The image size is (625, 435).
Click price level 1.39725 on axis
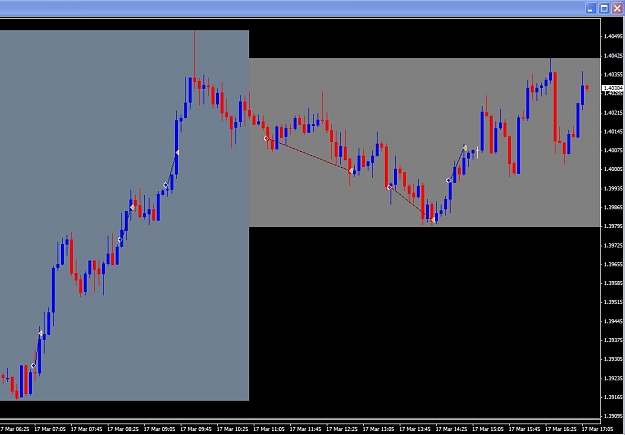click(x=613, y=245)
